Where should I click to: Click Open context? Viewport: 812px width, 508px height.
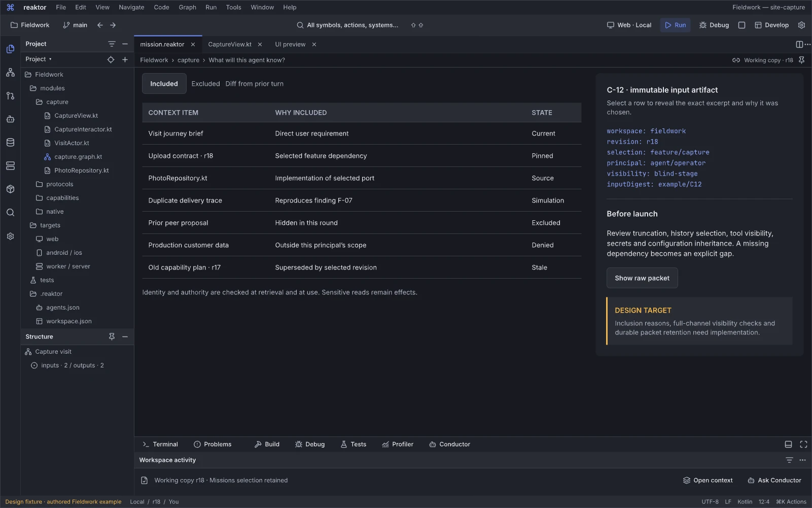[708, 480]
